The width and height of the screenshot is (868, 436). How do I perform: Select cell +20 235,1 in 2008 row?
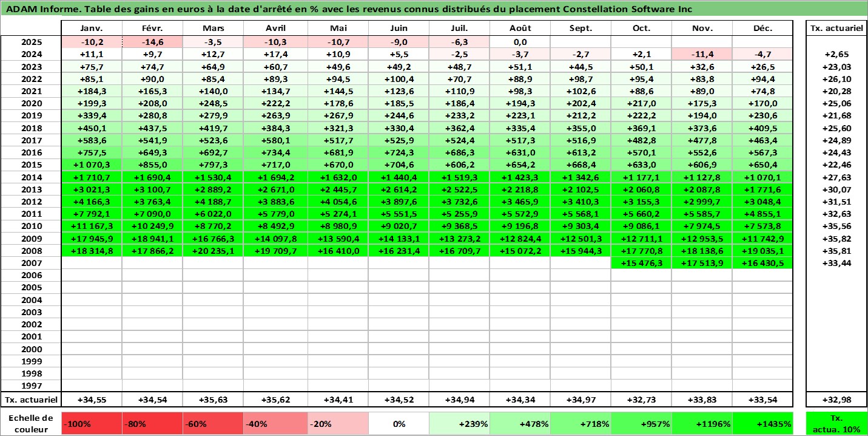[x=213, y=251]
